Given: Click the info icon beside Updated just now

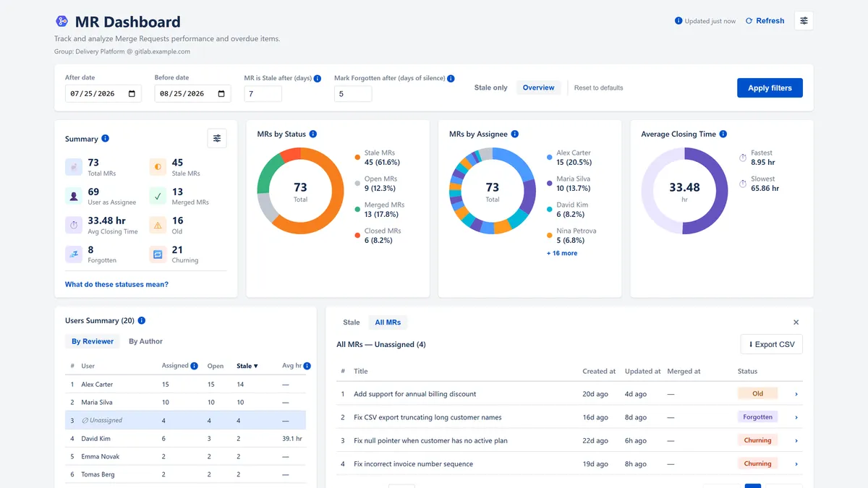Looking at the screenshot, I should coord(678,21).
